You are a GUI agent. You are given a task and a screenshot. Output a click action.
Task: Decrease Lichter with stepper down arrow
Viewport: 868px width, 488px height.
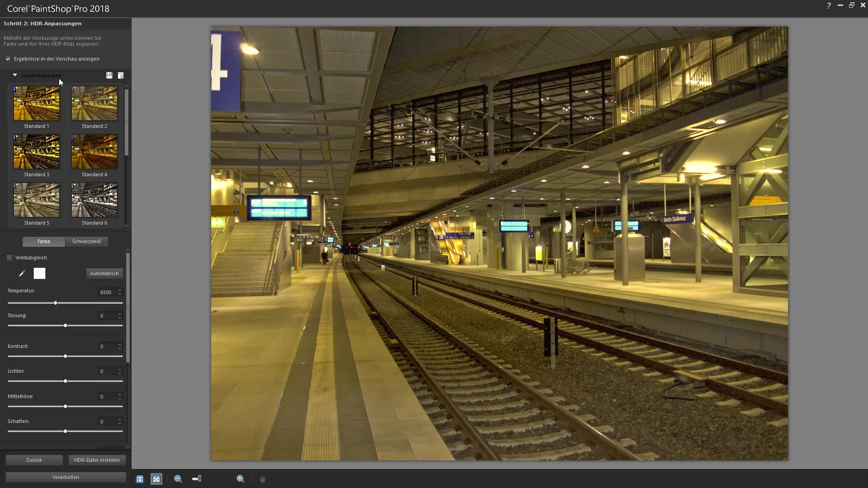click(120, 374)
